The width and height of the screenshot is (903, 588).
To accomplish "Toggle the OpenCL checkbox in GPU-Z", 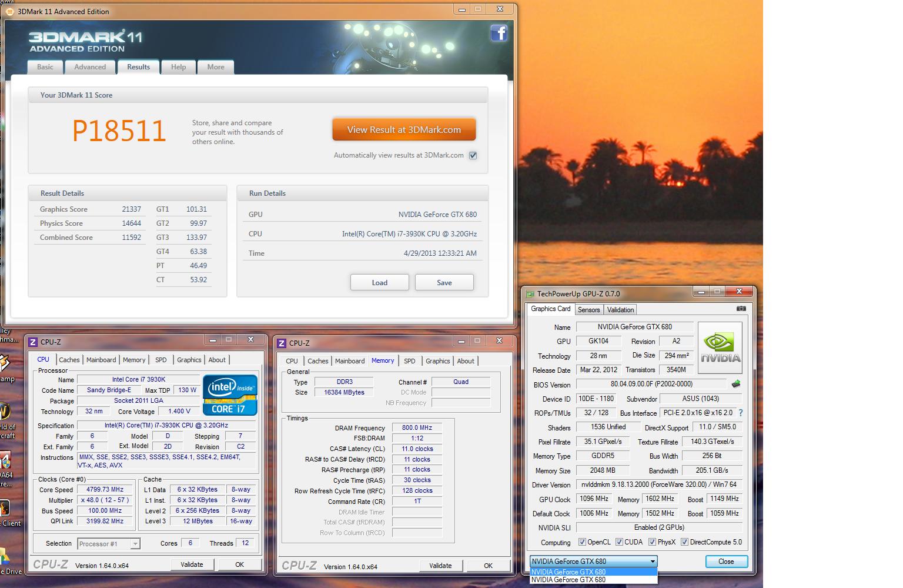I will coord(582,542).
